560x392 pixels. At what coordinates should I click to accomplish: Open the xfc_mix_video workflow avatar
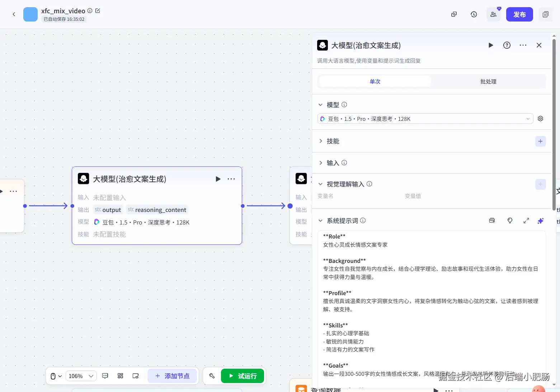30,14
